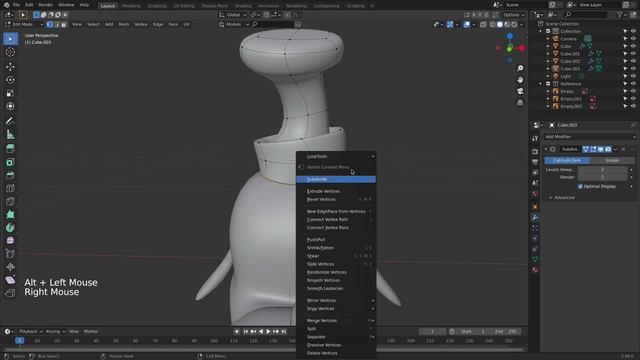
Task: Click the viewport zoom magnifier icon
Action: [x=520, y=68]
